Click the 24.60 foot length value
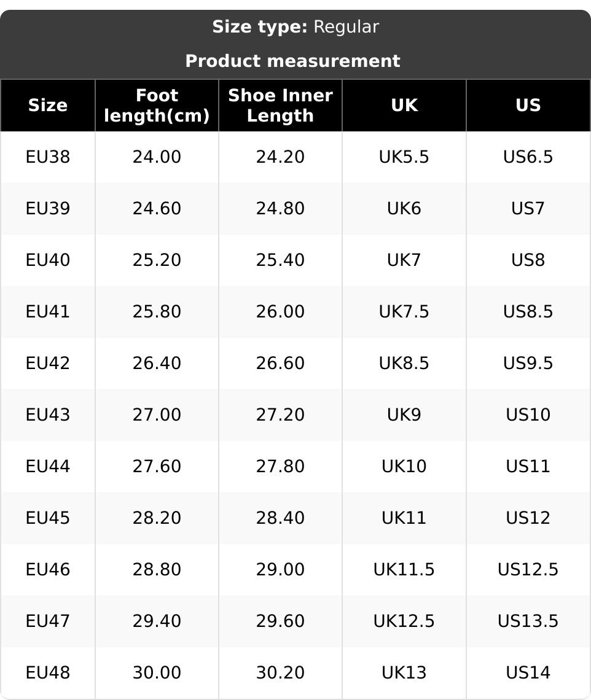The image size is (591, 700). (x=157, y=209)
